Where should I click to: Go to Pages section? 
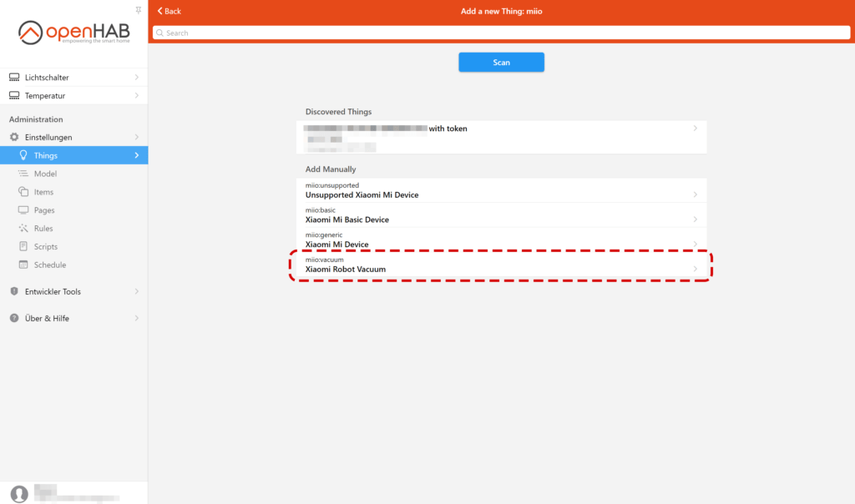(73, 209)
